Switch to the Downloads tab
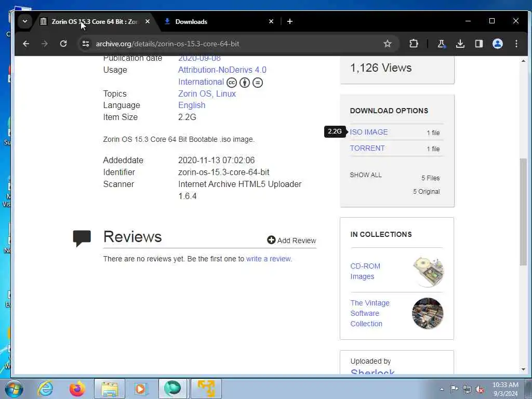Image resolution: width=532 pixels, height=399 pixels. tap(191, 22)
